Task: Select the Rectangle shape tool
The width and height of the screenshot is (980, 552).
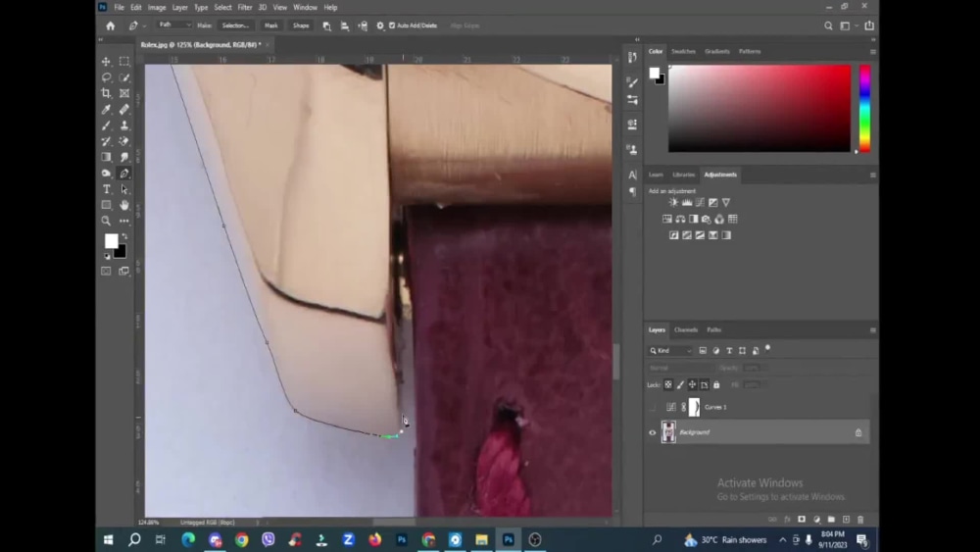Action: [x=106, y=205]
